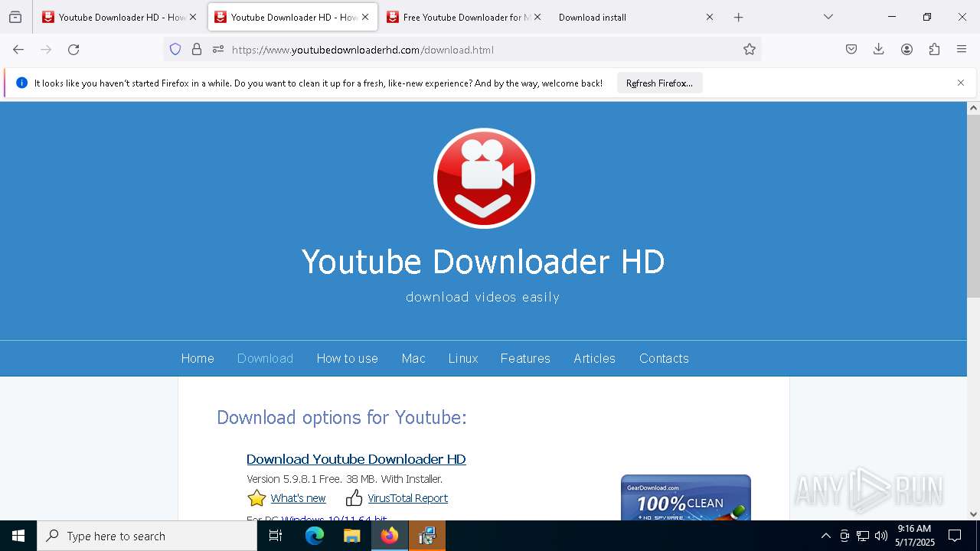The height and width of the screenshot is (551, 980).
Task: Click the red Youtube Downloader HD logo
Action: 484,178
